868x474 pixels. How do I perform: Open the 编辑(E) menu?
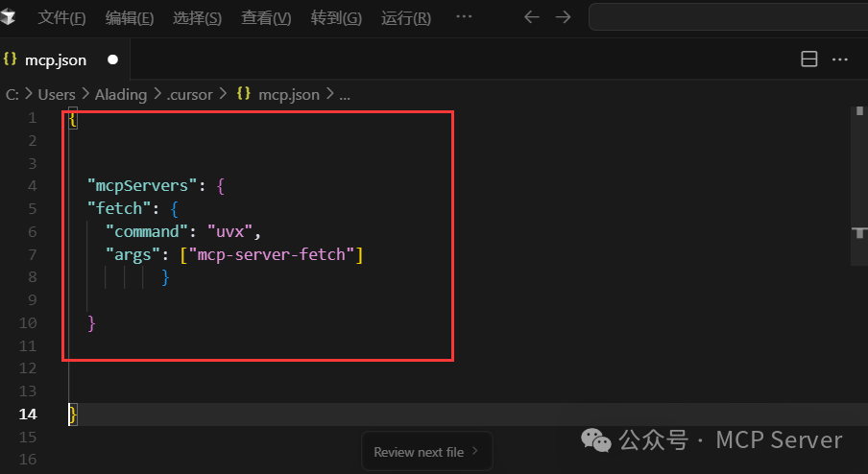click(x=129, y=18)
